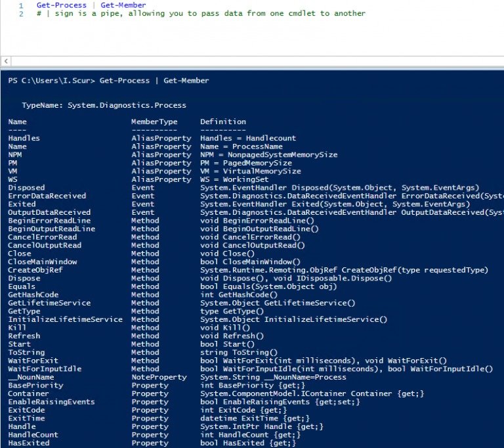Click the 'Refresh' method name

point(24,336)
